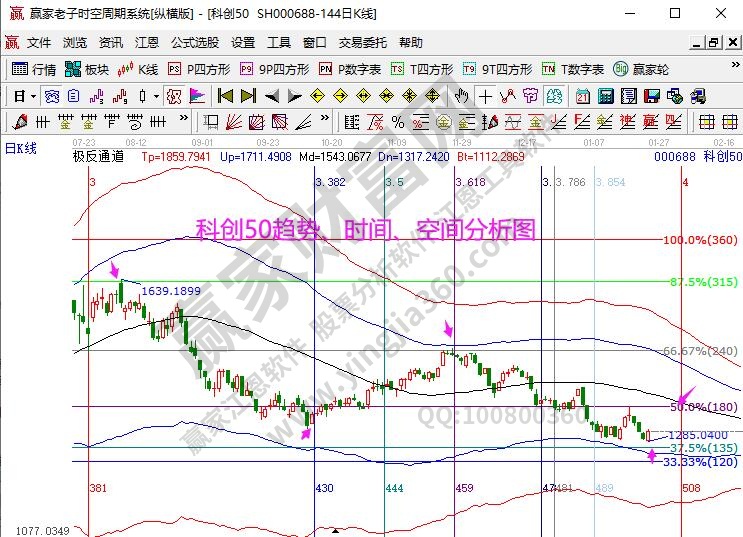Image resolution: width=743 pixels, height=537 pixels.
Task: Open the 公式选股 menu
Action: point(196,43)
